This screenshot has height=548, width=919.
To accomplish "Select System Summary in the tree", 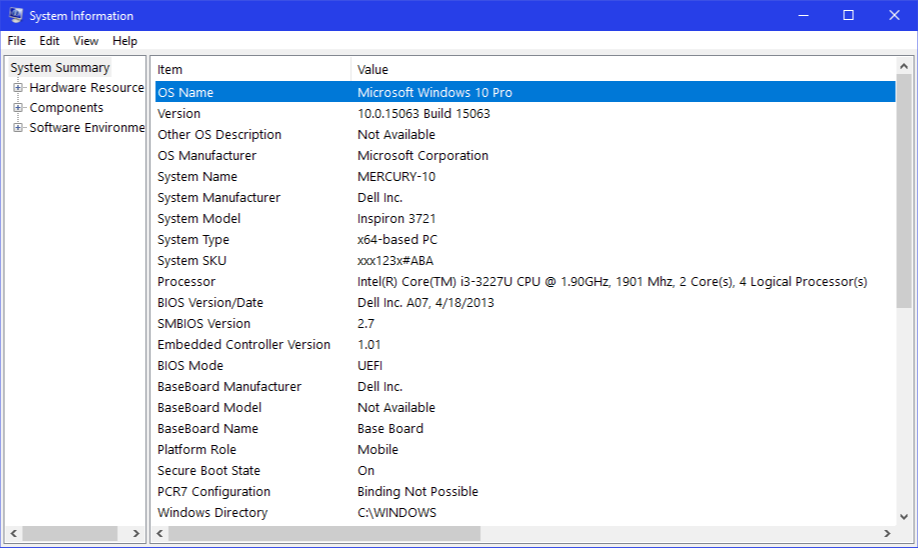I will click(60, 67).
